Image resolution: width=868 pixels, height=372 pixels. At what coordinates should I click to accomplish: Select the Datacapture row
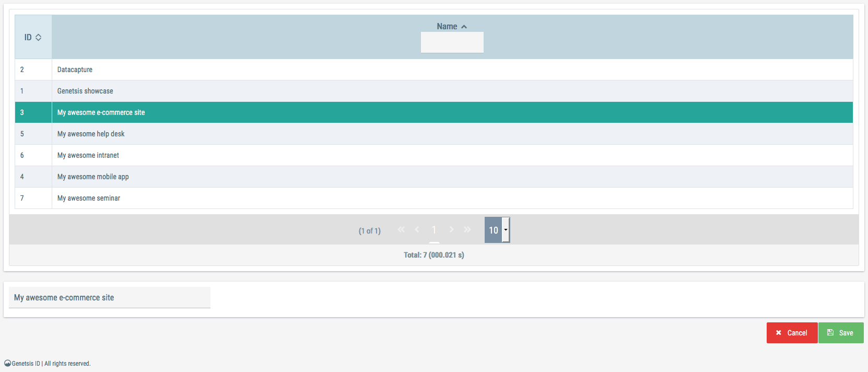pos(75,69)
